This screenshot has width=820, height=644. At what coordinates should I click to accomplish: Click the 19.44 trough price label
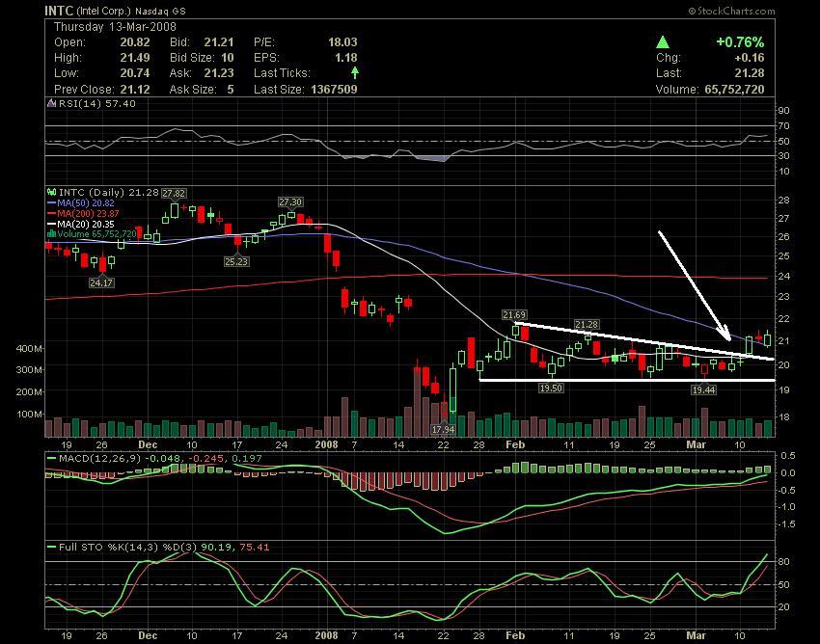(x=703, y=389)
